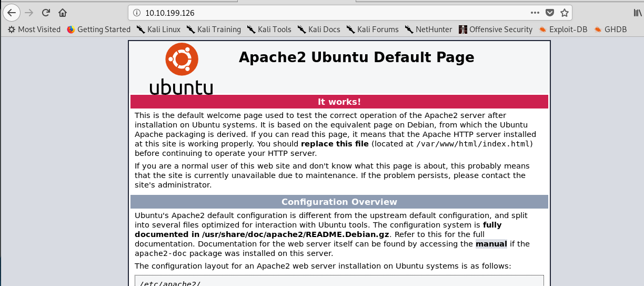Show site information for 10.10.199.126

point(136,12)
